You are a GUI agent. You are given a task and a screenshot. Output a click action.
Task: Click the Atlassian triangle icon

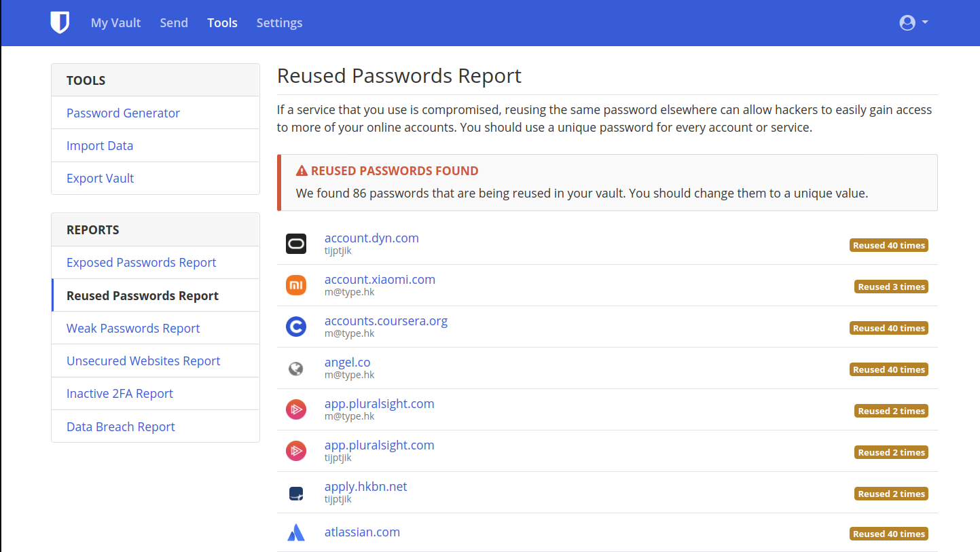pos(296,533)
